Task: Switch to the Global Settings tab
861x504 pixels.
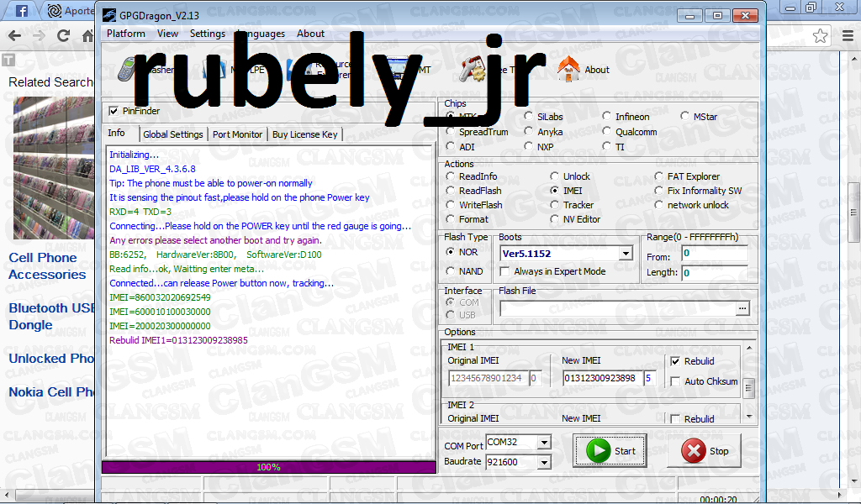Action: tap(173, 134)
